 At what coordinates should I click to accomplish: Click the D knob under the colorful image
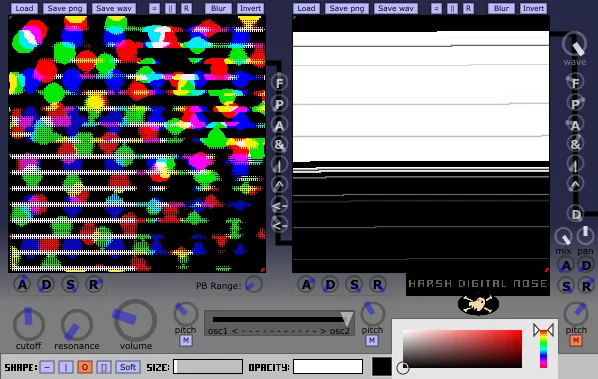click(46, 284)
